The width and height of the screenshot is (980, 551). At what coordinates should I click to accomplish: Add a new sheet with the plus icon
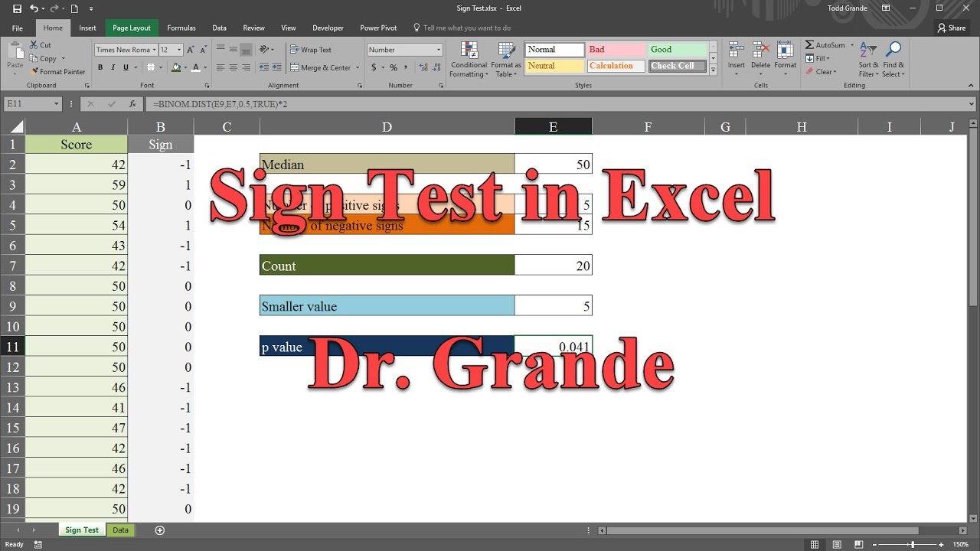(159, 530)
